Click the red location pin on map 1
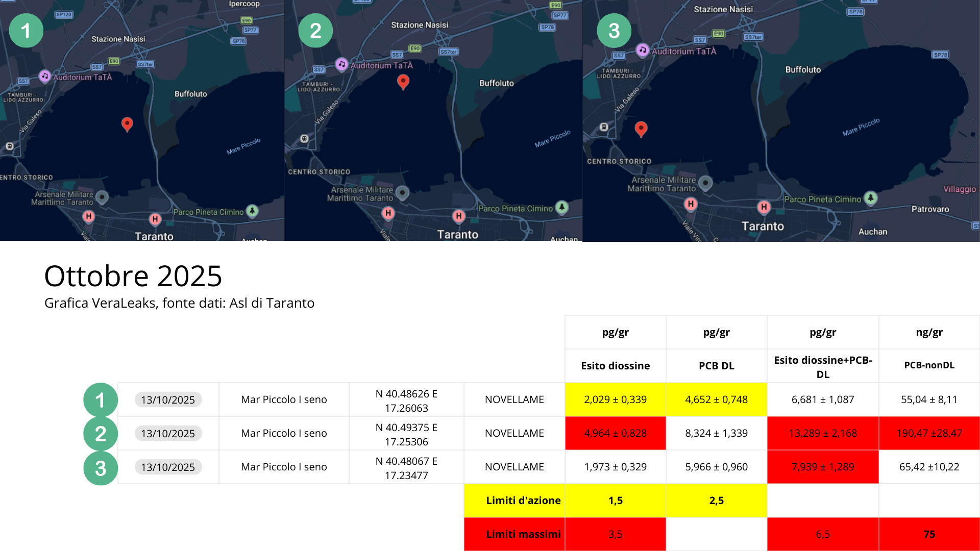Image resolution: width=980 pixels, height=551 pixels. point(127,123)
